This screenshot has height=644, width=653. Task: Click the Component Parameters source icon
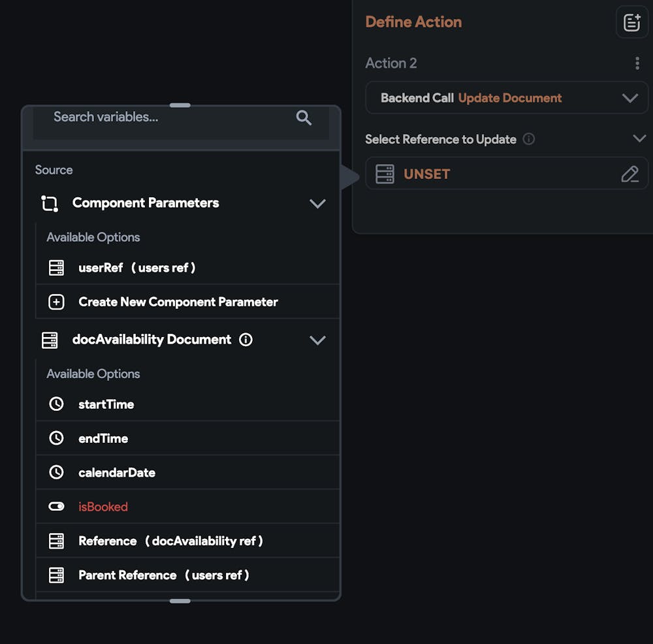[50, 203]
